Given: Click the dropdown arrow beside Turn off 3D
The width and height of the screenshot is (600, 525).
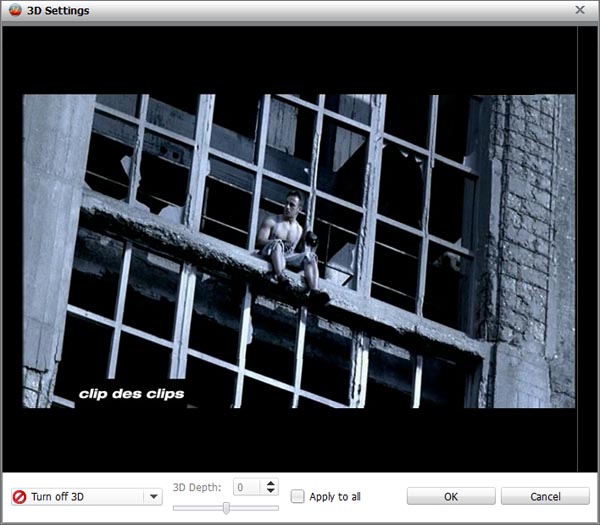Looking at the screenshot, I should 153,497.
